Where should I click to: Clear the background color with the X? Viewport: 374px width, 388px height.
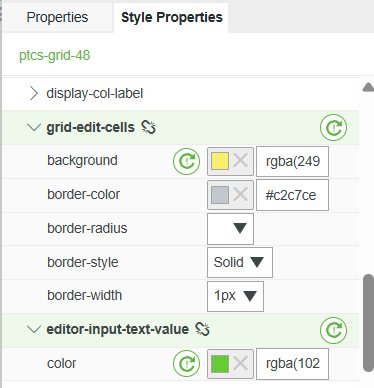point(240,161)
